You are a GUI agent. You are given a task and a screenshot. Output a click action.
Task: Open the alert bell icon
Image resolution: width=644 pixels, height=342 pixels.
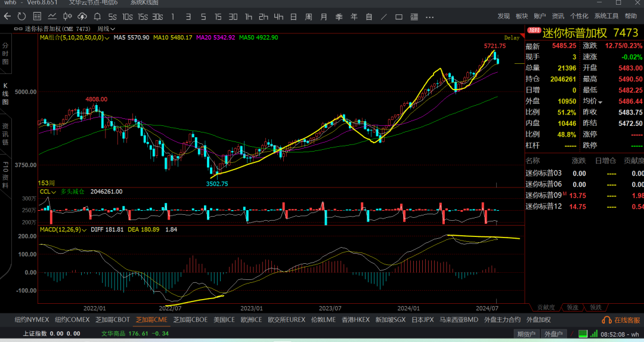[x=97, y=17]
